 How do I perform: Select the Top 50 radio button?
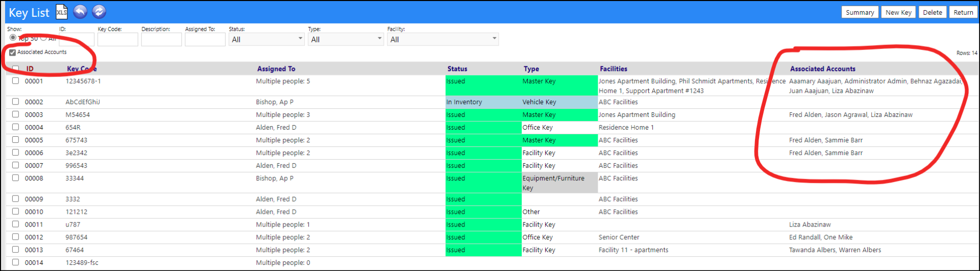coord(13,38)
